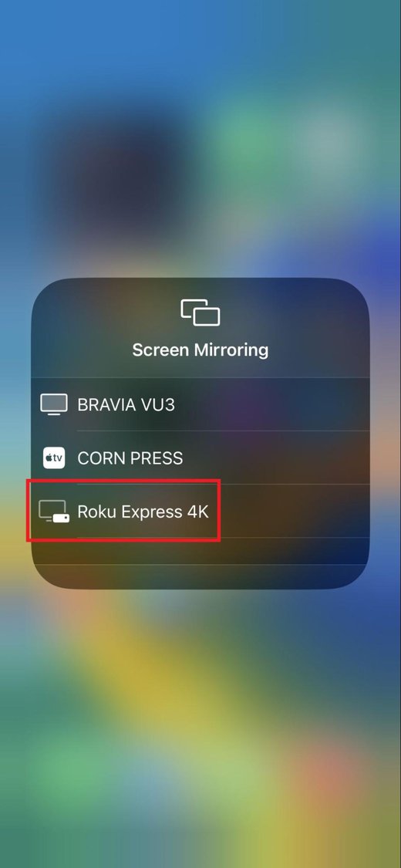Image resolution: width=401 pixels, height=868 pixels.
Task: Select CORN PRESS from the device list
Action: [x=200, y=458]
